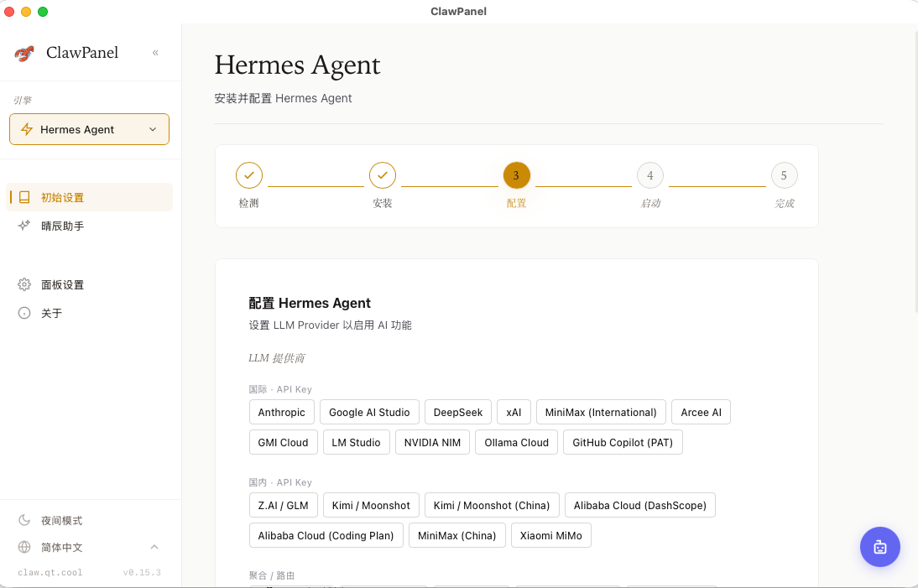Click step 5 完成 circle
Screen dimensions: 918x588
(784, 175)
